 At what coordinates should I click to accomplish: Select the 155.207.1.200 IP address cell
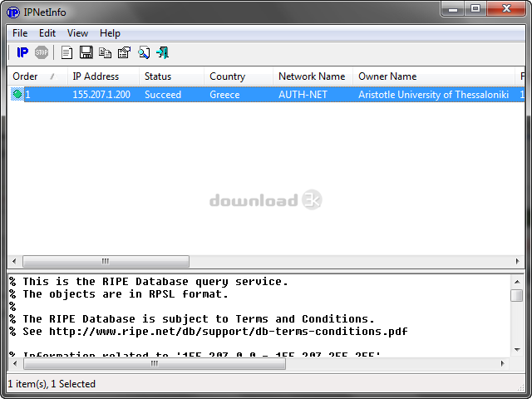pos(101,94)
